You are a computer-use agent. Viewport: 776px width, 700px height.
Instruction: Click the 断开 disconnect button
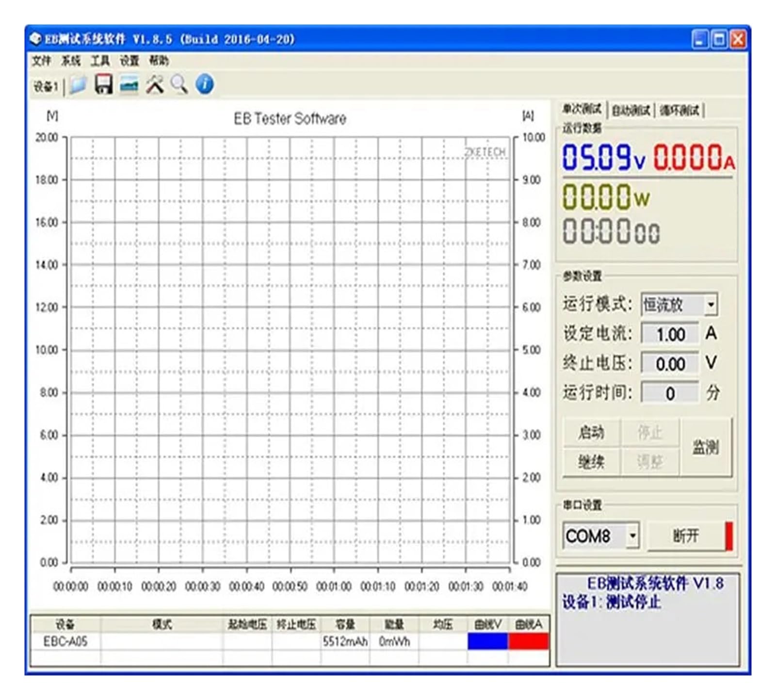coord(686,536)
